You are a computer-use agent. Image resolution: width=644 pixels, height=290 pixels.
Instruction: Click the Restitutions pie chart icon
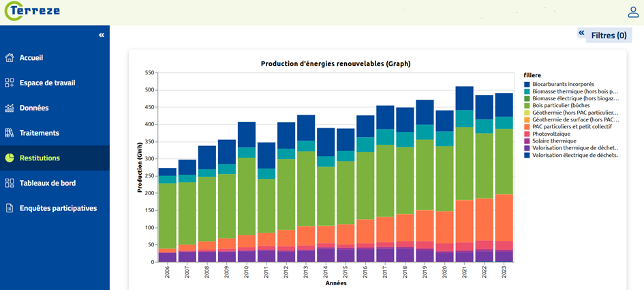coord(10,158)
